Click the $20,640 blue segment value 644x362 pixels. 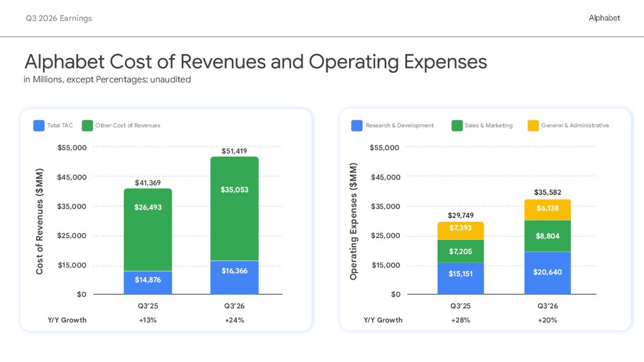pyautogui.click(x=548, y=273)
